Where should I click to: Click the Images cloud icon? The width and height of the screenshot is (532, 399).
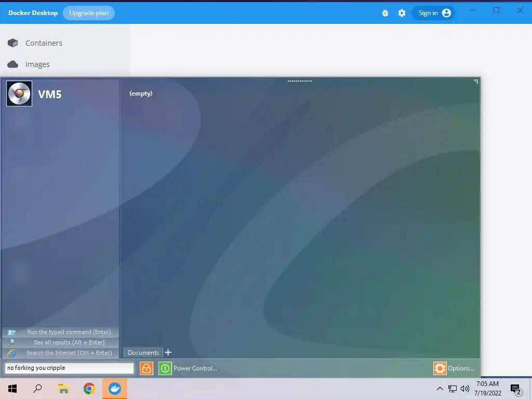click(x=13, y=64)
